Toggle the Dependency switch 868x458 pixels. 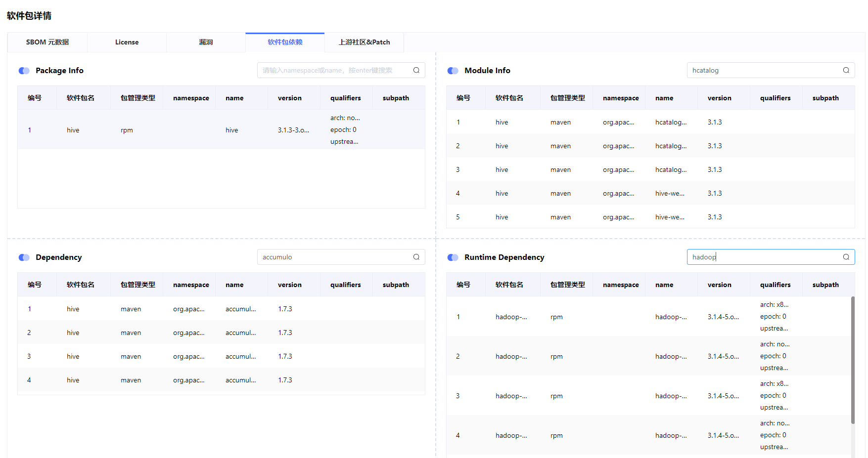point(24,257)
